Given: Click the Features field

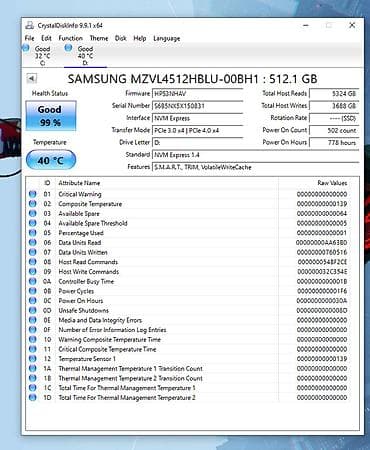Looking at the screenshot, I should click(x=255, y=167).
